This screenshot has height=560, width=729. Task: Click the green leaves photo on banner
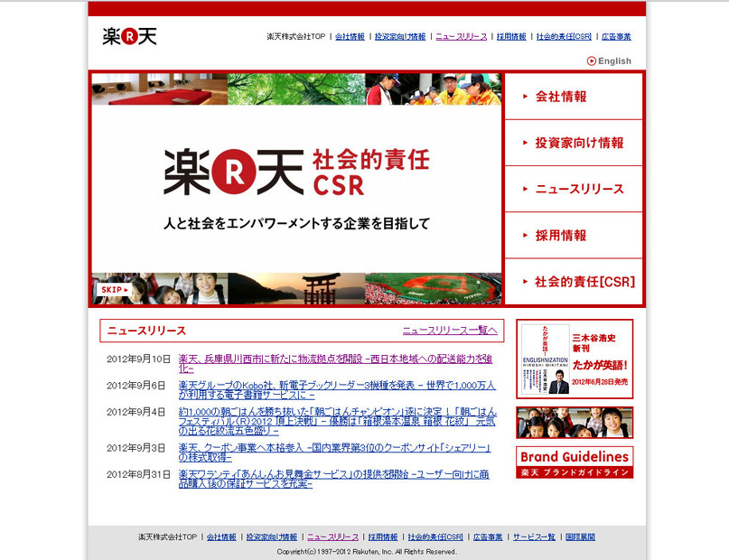pos(296,89)
